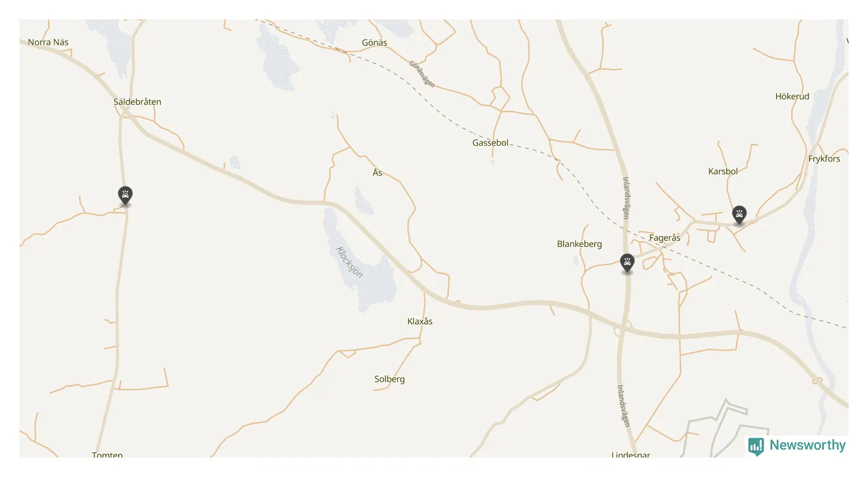Image resolution: width=868 pixels, height=477 pixels.
Task: Select the Karsbol place label
Action: tap(723, 172)
